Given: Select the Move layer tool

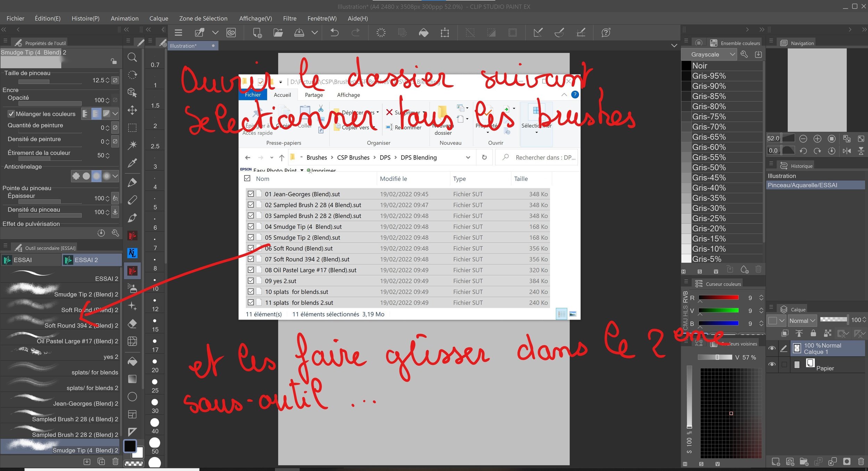Looking at the screenshot, I should (132, 110).
